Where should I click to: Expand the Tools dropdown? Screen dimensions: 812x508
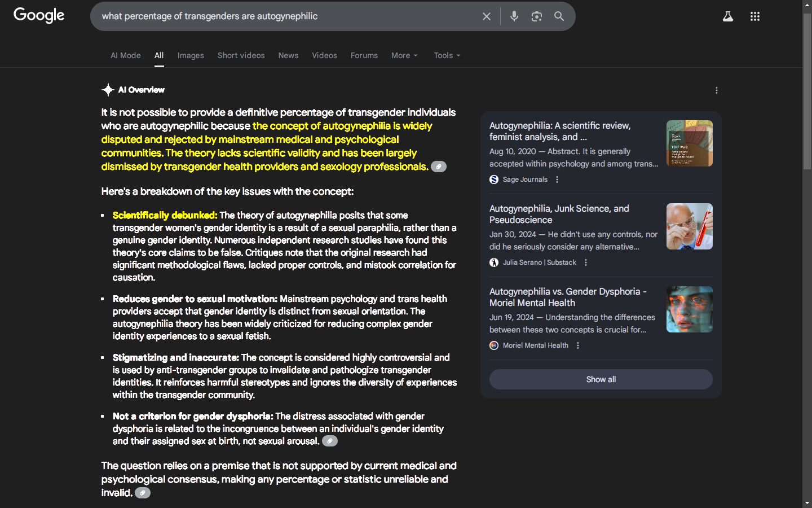[447, 55]
